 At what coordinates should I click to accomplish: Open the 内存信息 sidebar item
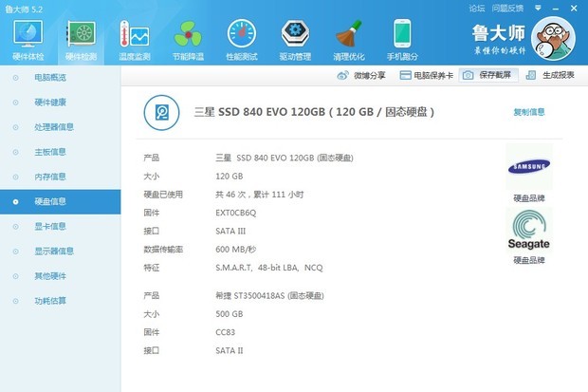[x=49, y=177]
